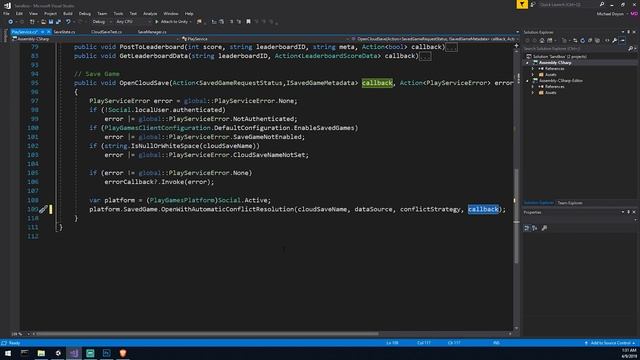640x360 pixels.
Task: Click the yellow notifications flag icon
Action: (x=522, y=4)
